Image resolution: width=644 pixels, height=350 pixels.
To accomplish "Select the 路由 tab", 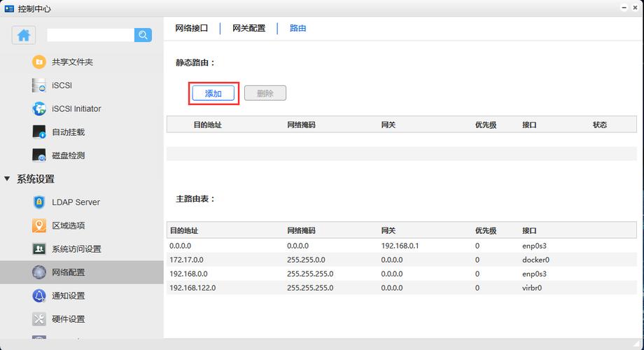I will pyautogui.click(x=297, y=28).
